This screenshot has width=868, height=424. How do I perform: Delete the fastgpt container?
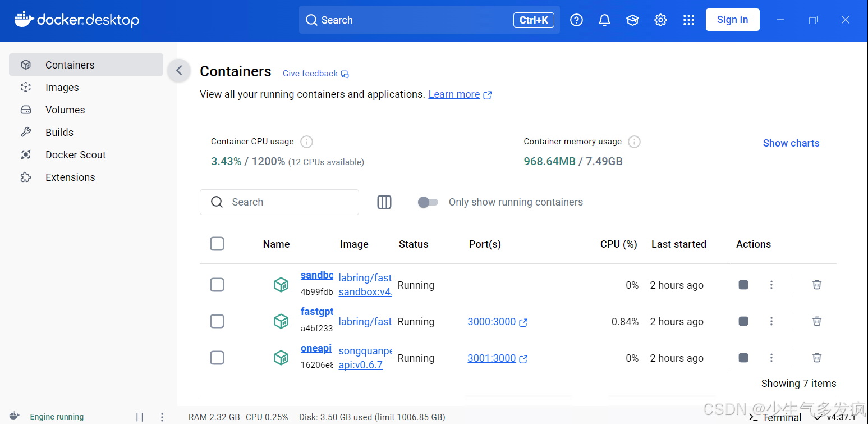817,321
